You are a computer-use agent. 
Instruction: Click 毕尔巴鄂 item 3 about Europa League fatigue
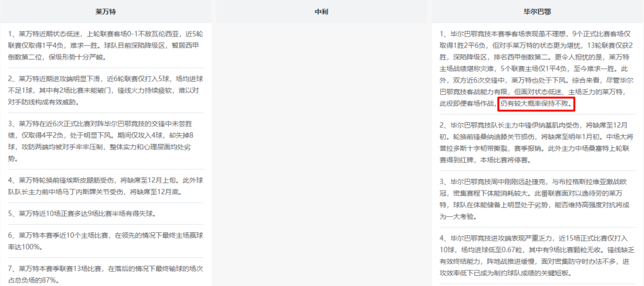pos(537,198)
